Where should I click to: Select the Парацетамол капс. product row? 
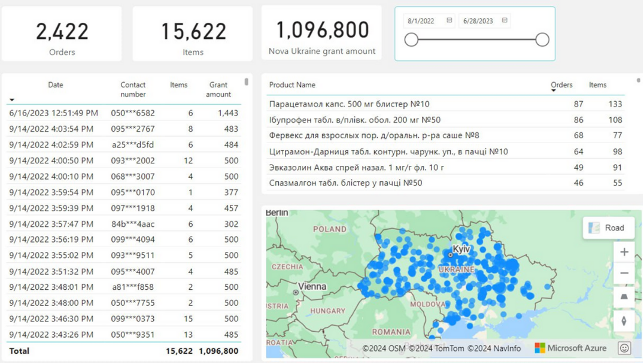point(446,104)
